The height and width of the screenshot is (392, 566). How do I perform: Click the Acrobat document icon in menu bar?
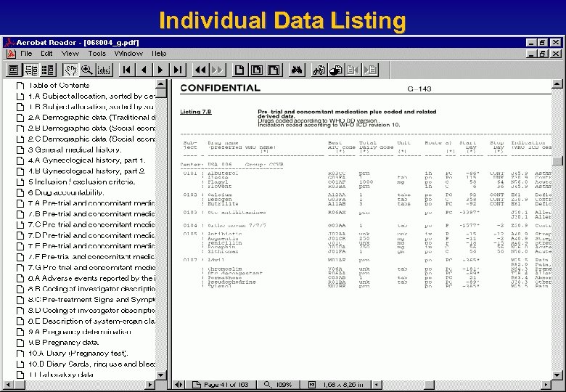(11, 54)
